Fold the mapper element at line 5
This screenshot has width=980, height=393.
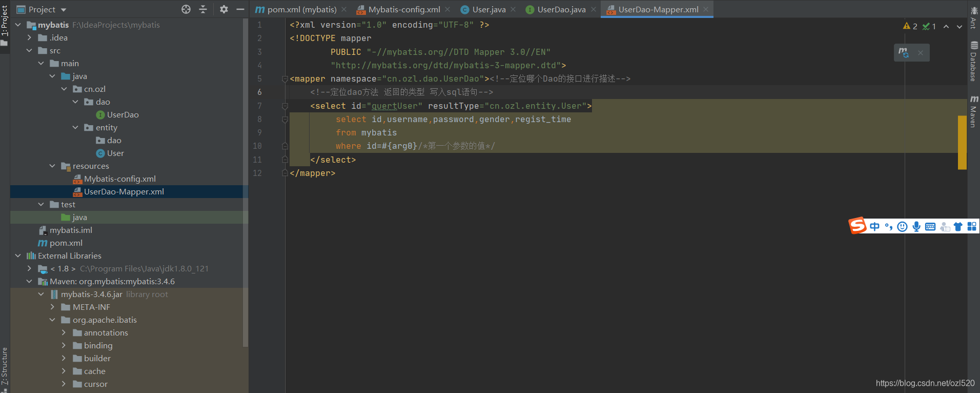[x=285, y=79]
